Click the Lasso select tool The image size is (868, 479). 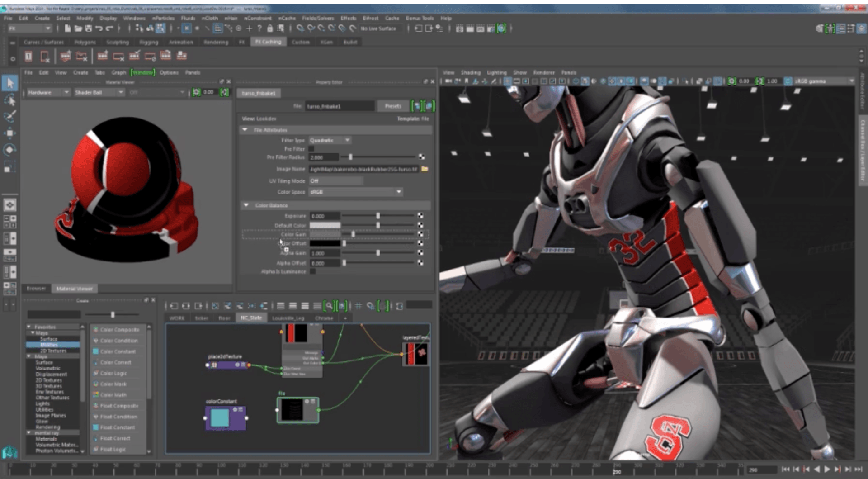(10, 100)
